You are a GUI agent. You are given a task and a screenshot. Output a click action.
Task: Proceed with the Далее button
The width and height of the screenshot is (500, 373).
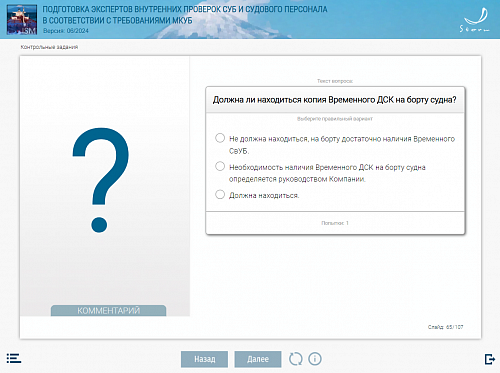point(258,359)
